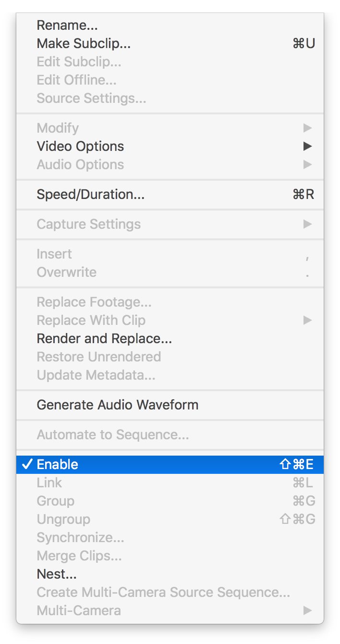Choose Render and Replace... option
This screenshot has width=340, height=644.
pos(104,339)
